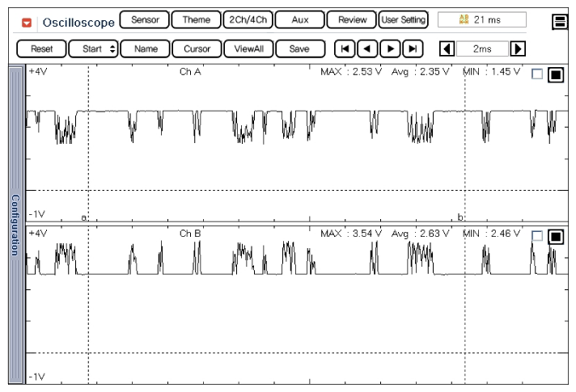This screenshot has height=392, width=576.
Task: Open the User Setting menu
Action: (403, 19)
